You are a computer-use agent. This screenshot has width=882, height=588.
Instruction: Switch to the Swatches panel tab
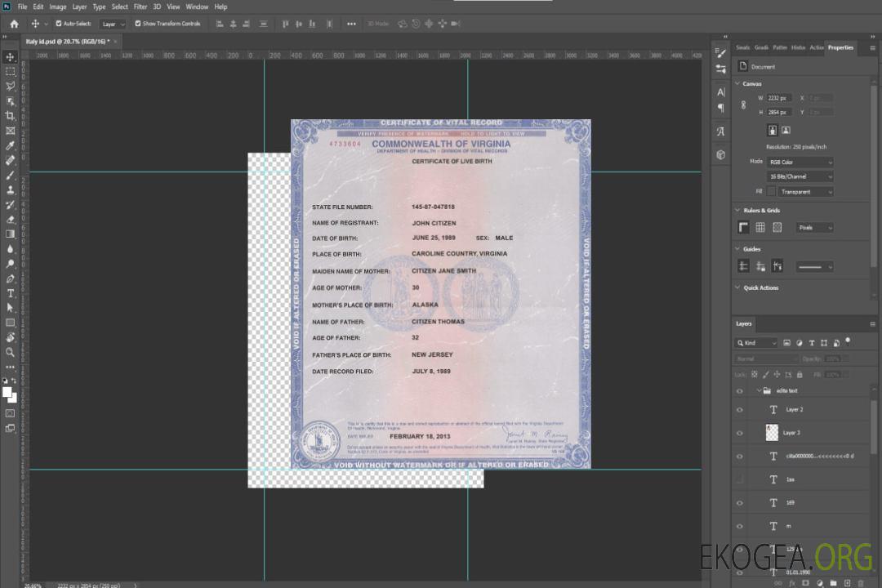tap(742, 47)
